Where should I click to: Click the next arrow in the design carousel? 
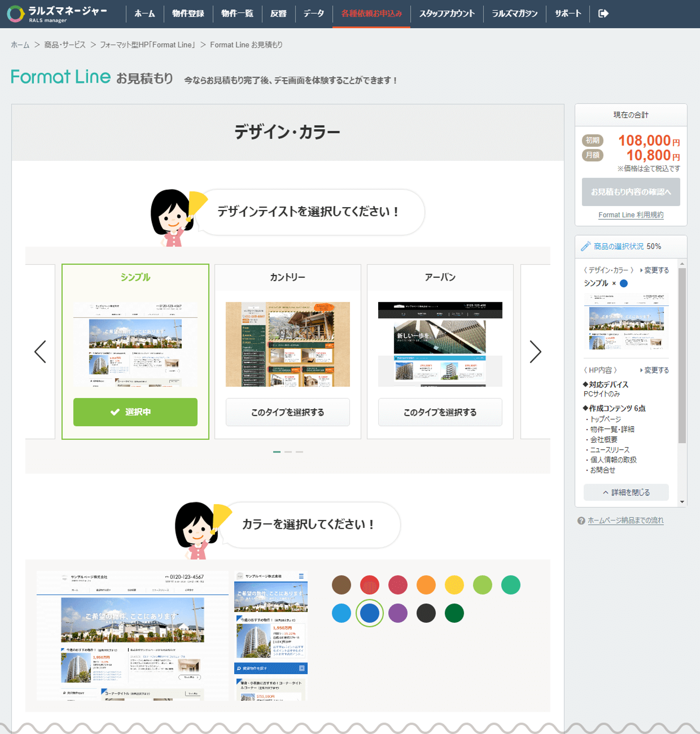click(535, 351)
